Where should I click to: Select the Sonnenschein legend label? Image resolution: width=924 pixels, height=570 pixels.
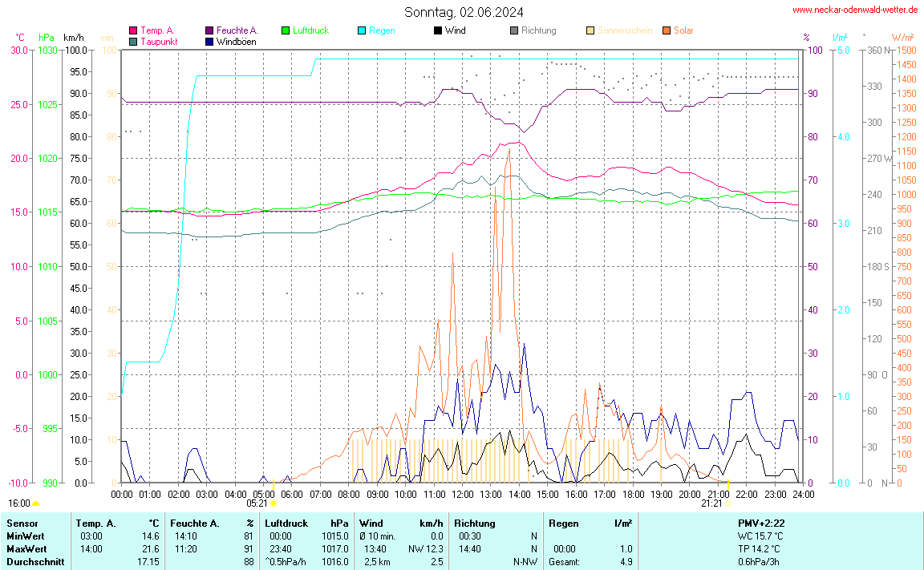pos(624,30)
